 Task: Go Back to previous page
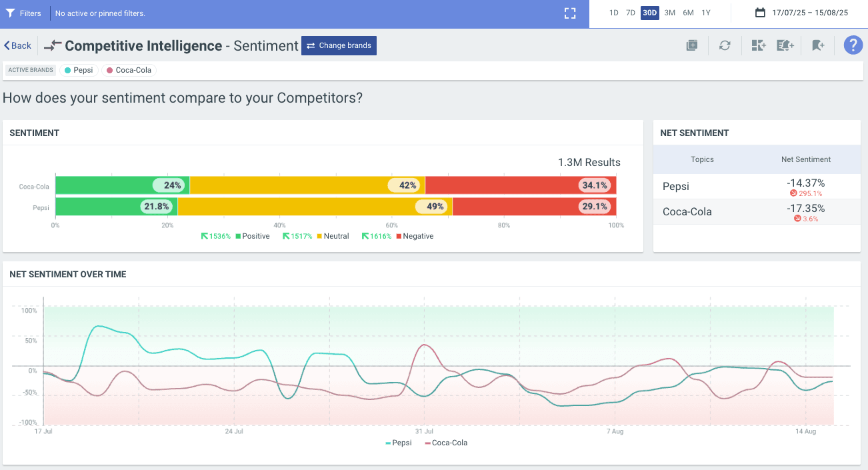[18, 45]
